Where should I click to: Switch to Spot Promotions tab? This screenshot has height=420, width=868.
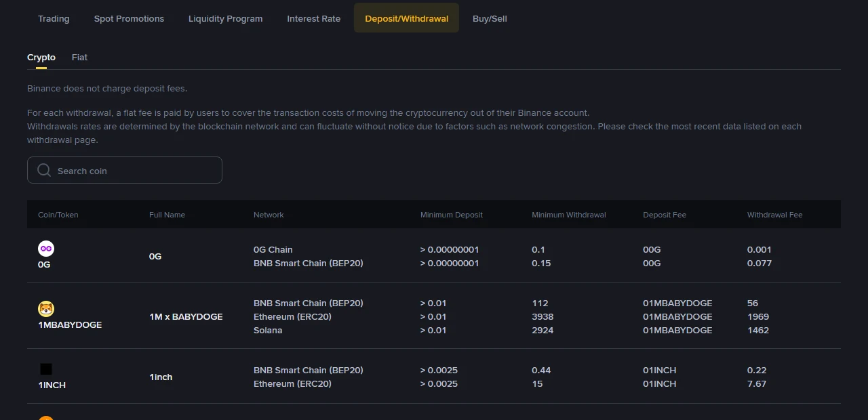[129, 18]
